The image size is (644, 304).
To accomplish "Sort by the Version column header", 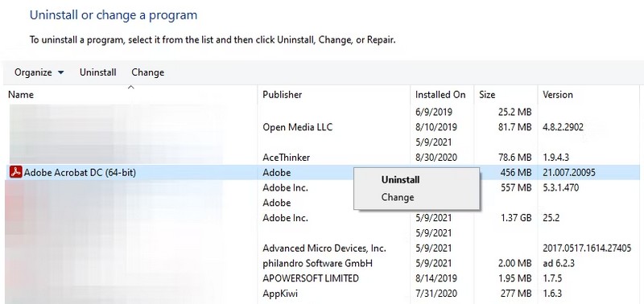I will point(557,95).
